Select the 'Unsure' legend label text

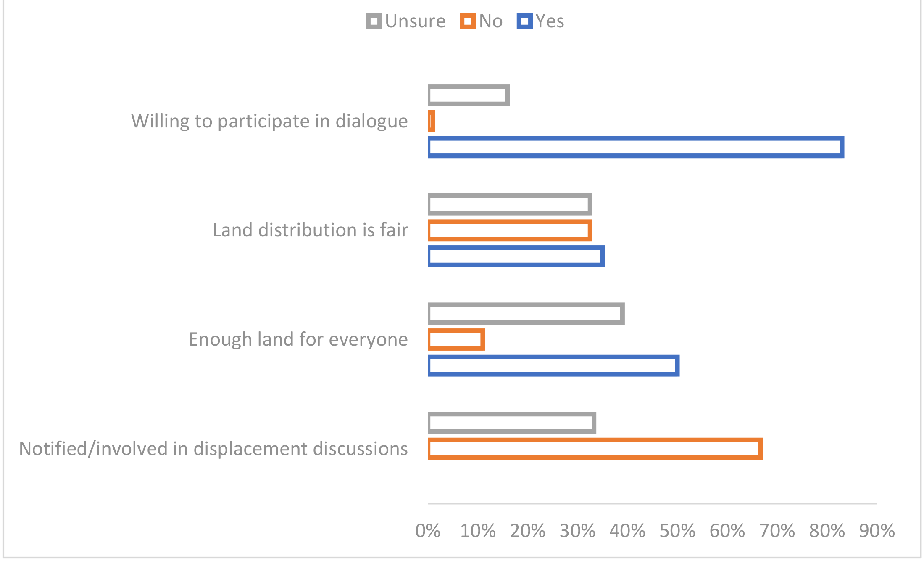click(x=415, y=21)
